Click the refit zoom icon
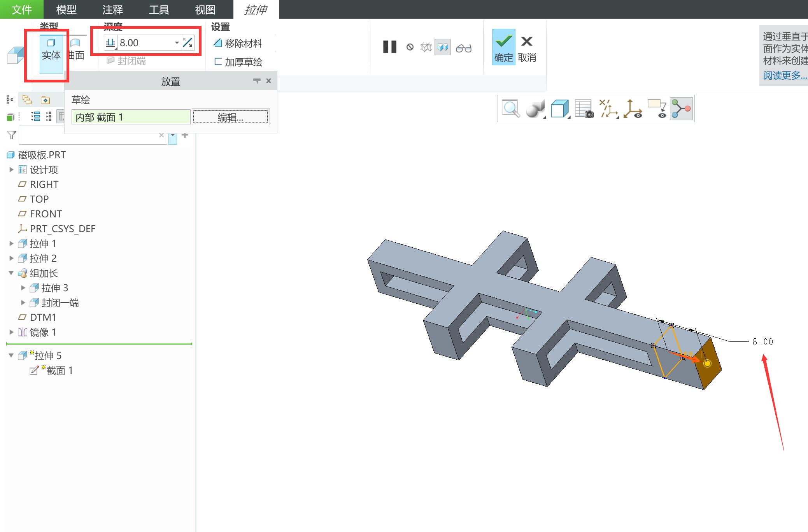808x532 pixels. click(x=511, y=108)
